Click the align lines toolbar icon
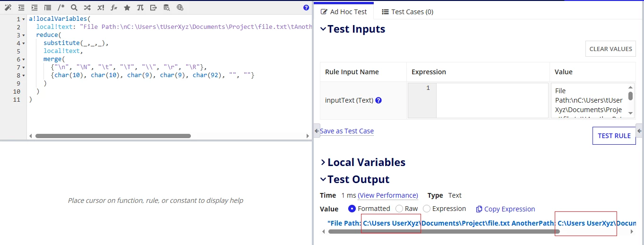Image resolution: width=644 pixels, height=245 pixels. click(48, 8)
